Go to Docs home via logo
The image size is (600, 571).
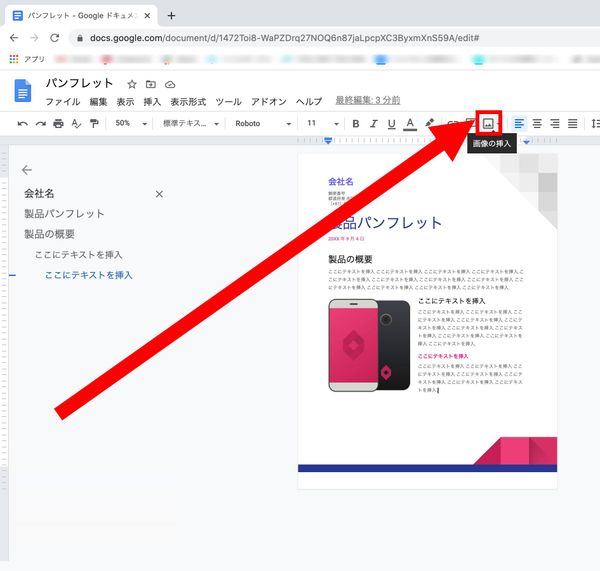(x=23, y=91)
